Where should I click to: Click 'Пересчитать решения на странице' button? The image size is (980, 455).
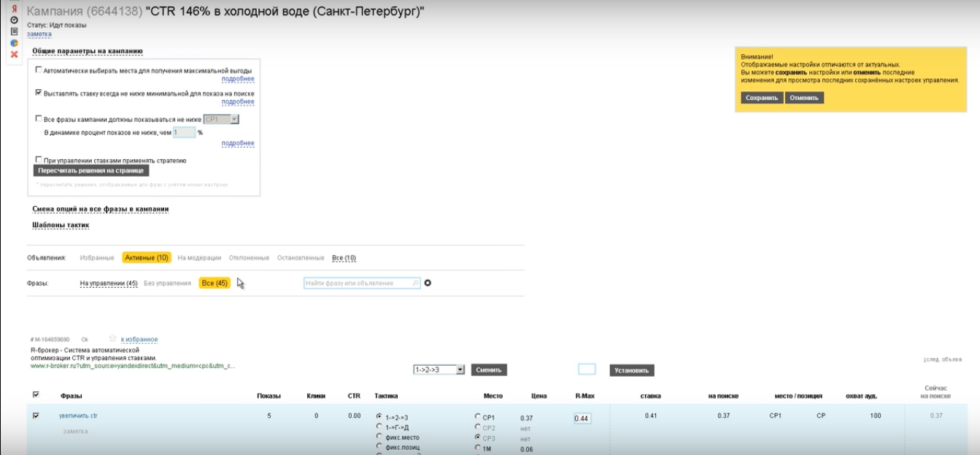click(91, 170)
